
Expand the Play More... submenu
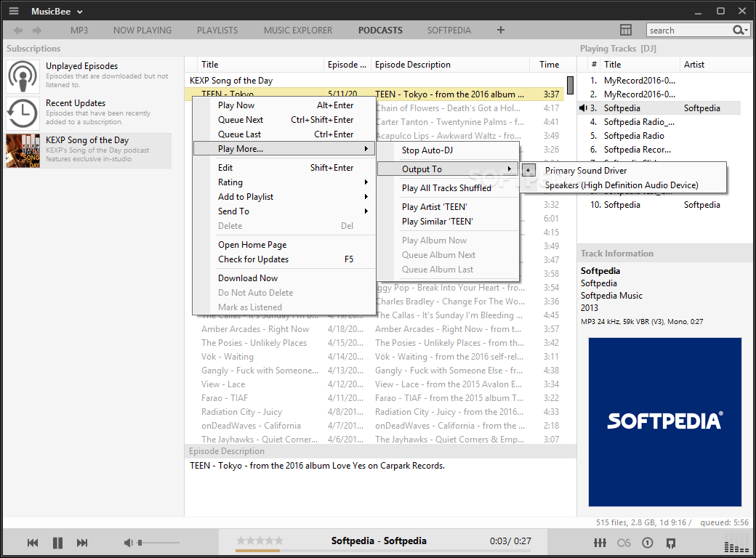[284, 148]
